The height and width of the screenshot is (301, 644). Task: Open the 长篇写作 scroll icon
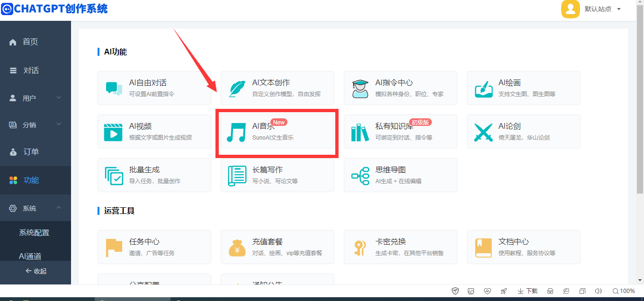[237, 176]
